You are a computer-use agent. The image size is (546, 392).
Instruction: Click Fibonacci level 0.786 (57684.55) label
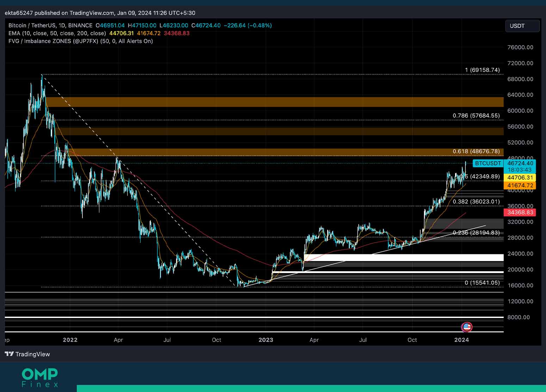(x=476, y=116)
